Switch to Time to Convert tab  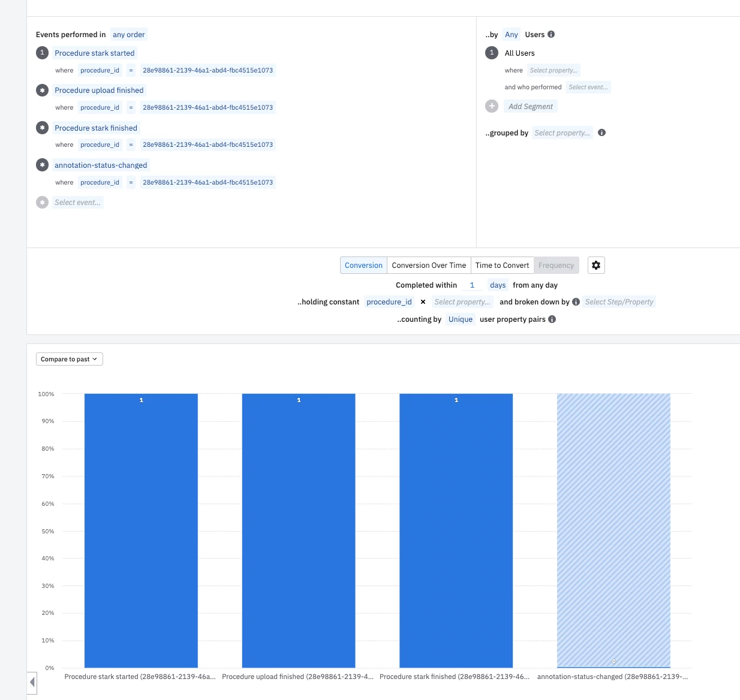502,265
